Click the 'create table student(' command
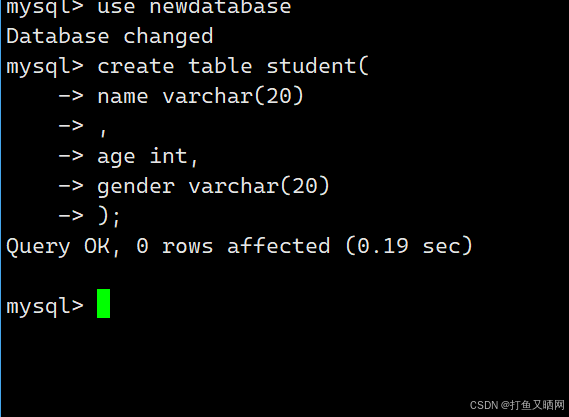Screen dimensions: 569x417 [x=233, y=66]
